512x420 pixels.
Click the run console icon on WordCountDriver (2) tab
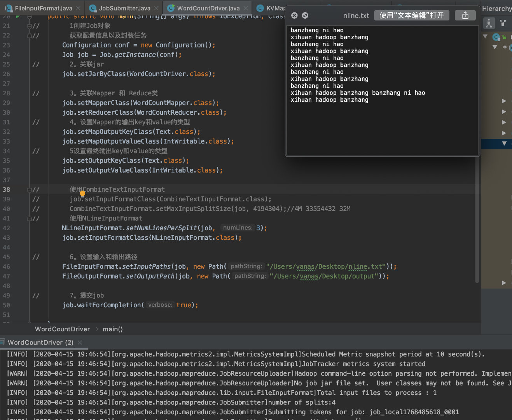tap(3, 342)
